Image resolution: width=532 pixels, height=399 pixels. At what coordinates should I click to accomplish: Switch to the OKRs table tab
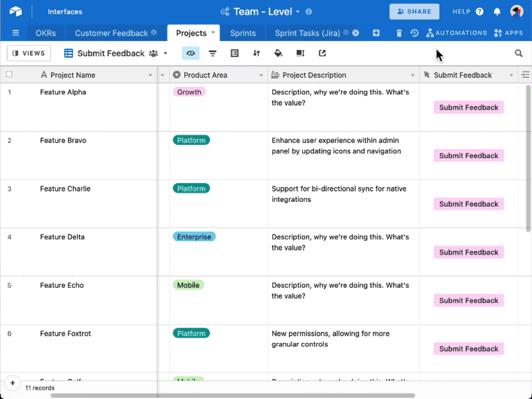(46, 33)
